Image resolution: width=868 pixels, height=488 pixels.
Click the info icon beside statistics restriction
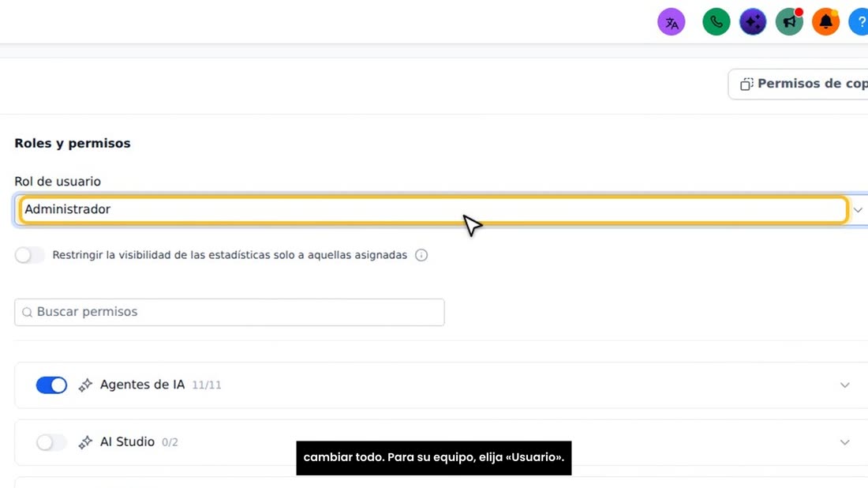click(421, 255)
